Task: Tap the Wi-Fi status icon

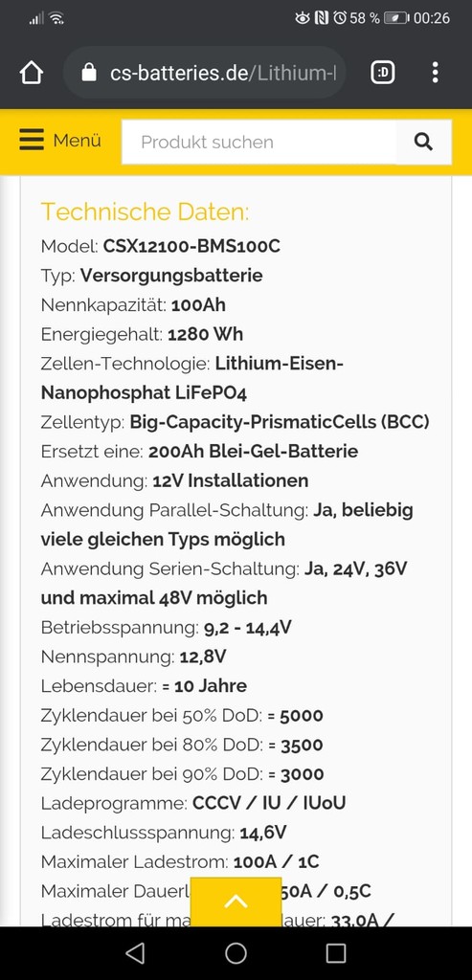Action: [x=56, y=18]
